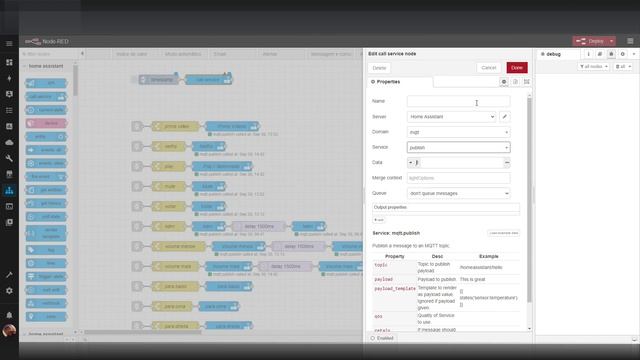Viewport: 640px width, 360px height.
Task: Select the webhook node in palette
Action: pos(46,303)
